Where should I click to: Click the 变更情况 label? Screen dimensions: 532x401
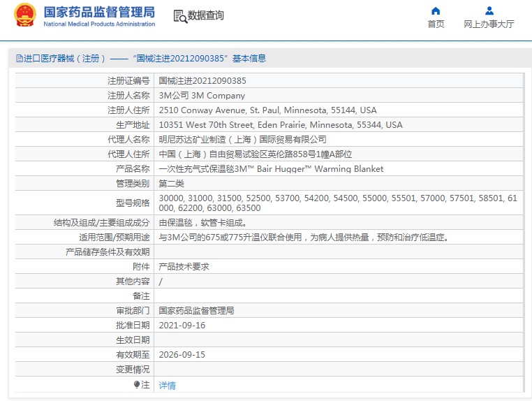(x=133, y=369)
